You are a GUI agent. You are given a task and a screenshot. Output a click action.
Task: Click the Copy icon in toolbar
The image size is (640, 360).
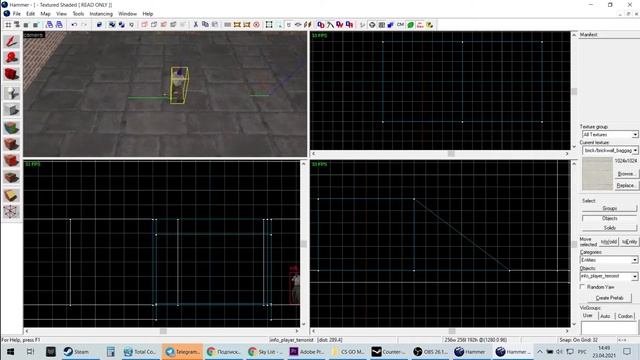[205, 25]
